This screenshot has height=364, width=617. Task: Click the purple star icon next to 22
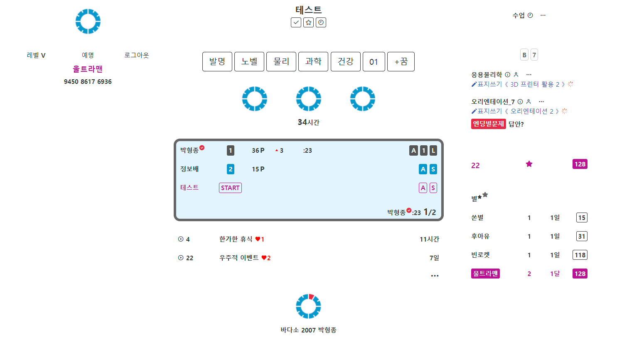(x=529, y=164)
